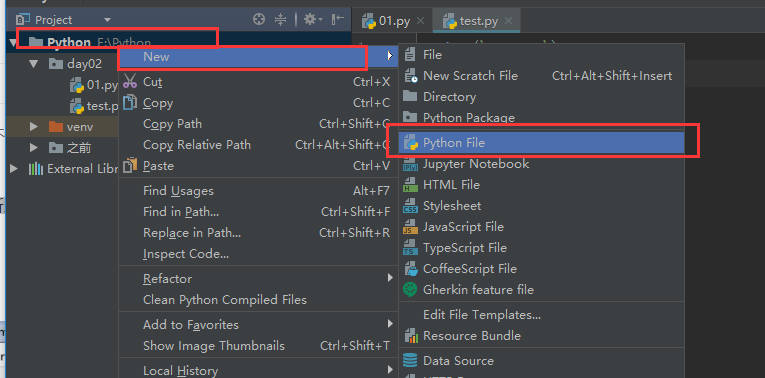Create a New Scratch File
765x378 pixels.
pyautogui.click(x=542, y=76)
